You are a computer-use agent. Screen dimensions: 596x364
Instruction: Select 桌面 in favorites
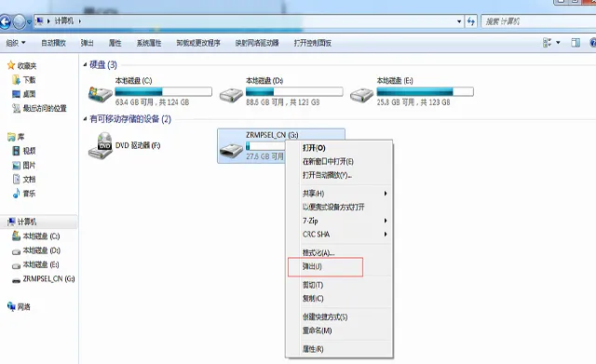[24, 94]
